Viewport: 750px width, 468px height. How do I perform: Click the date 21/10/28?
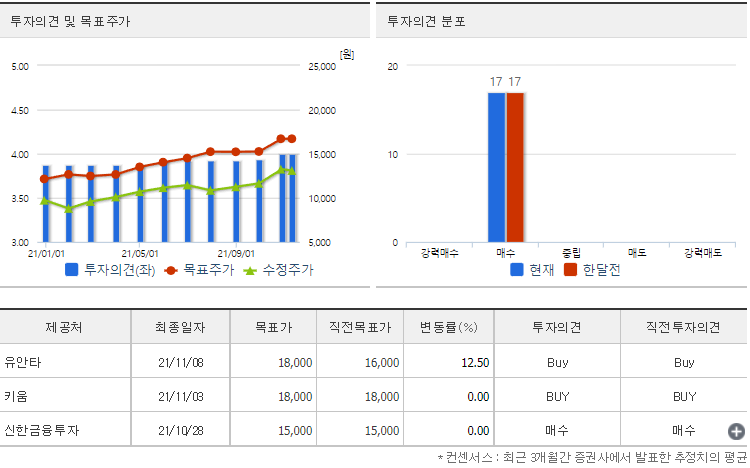pyautogui.click(x=181, y=431)
